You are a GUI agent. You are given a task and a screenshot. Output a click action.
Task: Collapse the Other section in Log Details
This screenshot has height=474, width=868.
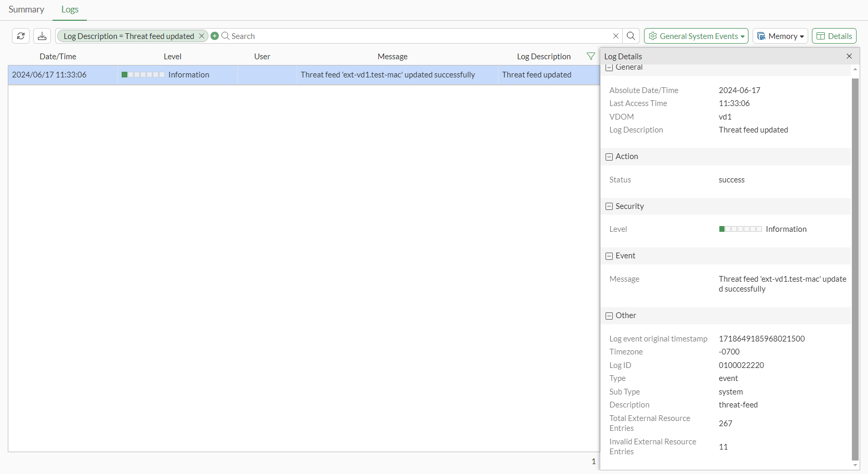point(609,315)
